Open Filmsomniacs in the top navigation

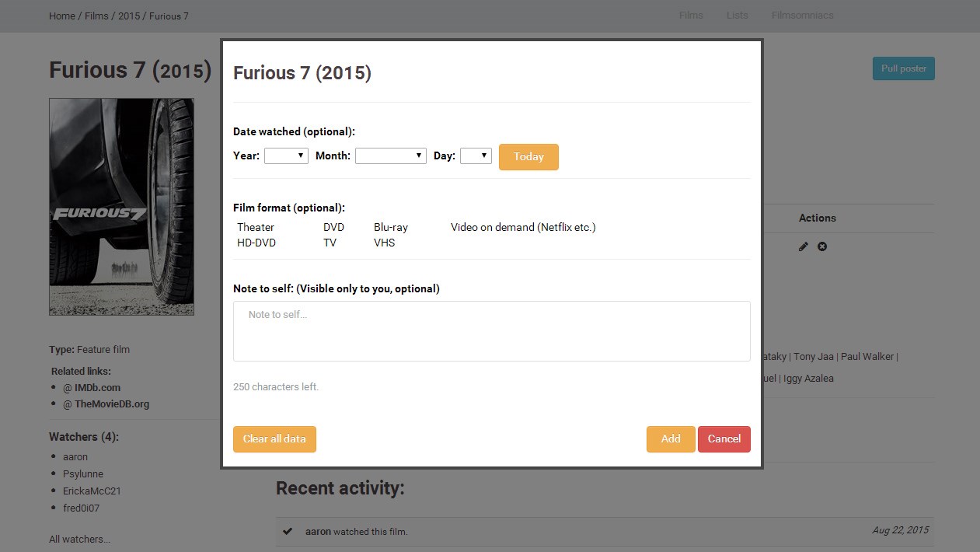click(x=803, y=15)
